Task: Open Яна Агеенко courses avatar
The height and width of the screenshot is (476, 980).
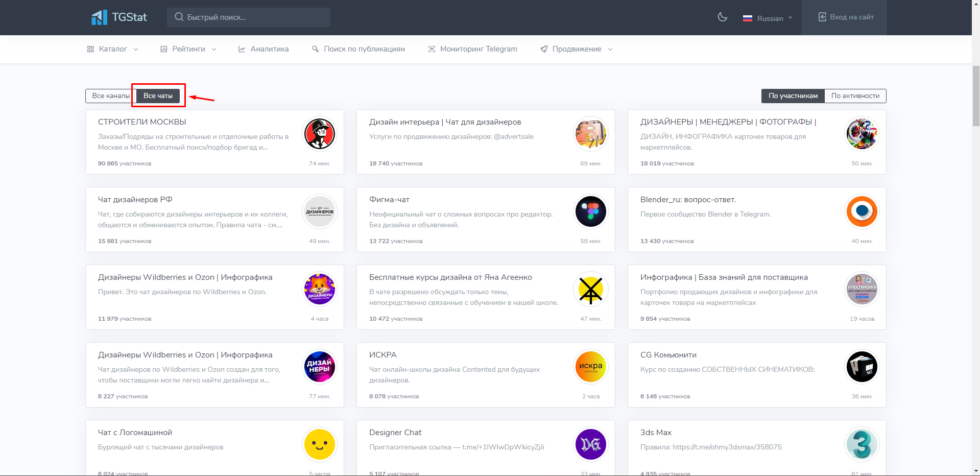Action: click(591, 289)
